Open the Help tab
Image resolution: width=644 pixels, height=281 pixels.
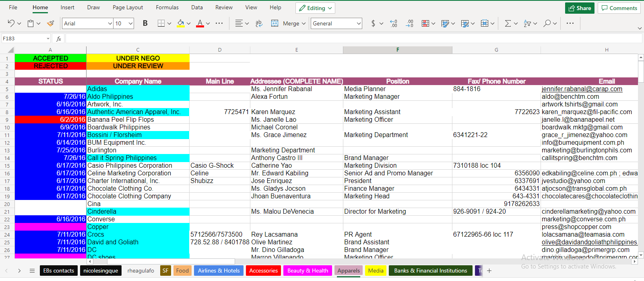pyautogui.click(x=275, y=7)
